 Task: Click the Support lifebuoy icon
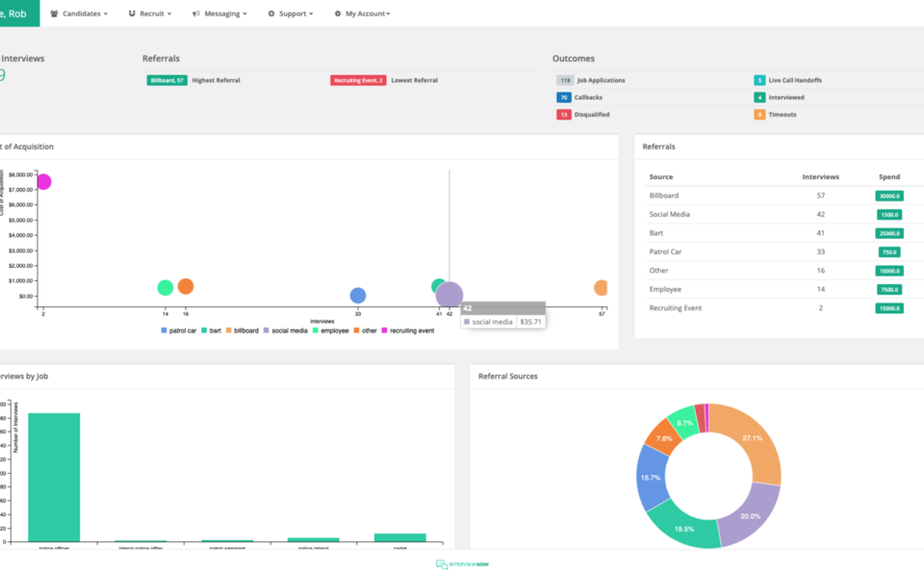click(271, 13)
